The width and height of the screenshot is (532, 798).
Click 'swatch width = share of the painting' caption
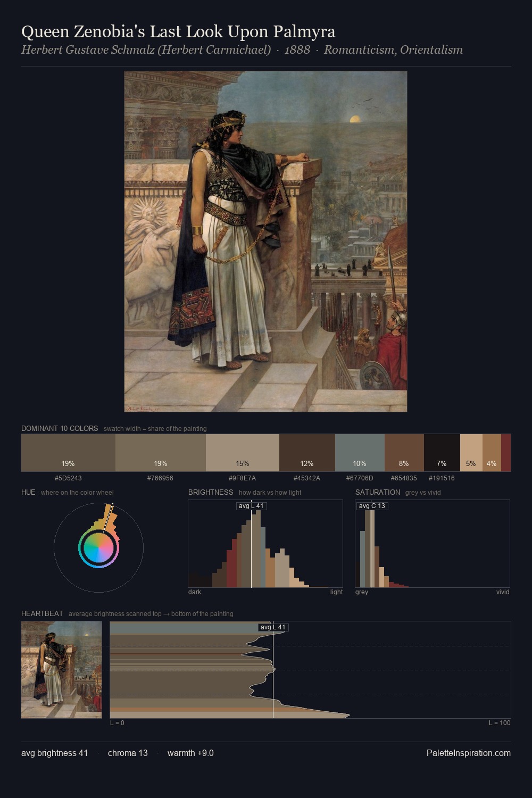coord(155,429)
